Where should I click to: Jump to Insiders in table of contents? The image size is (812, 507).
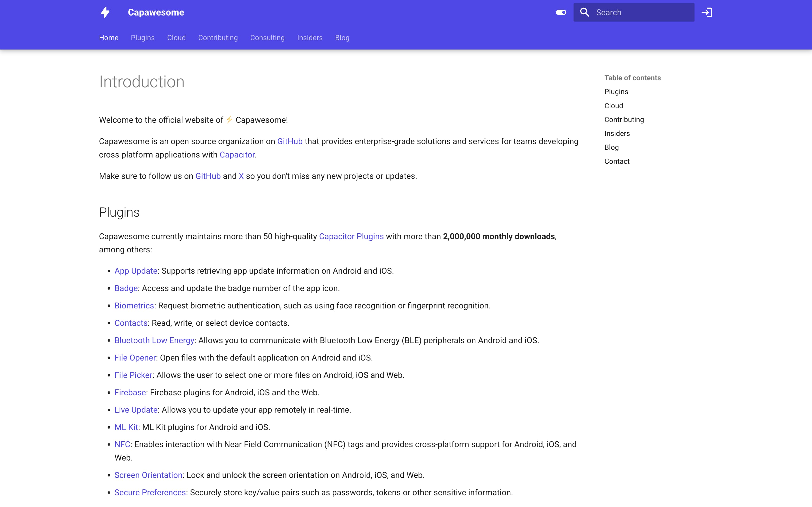point(617,134)
